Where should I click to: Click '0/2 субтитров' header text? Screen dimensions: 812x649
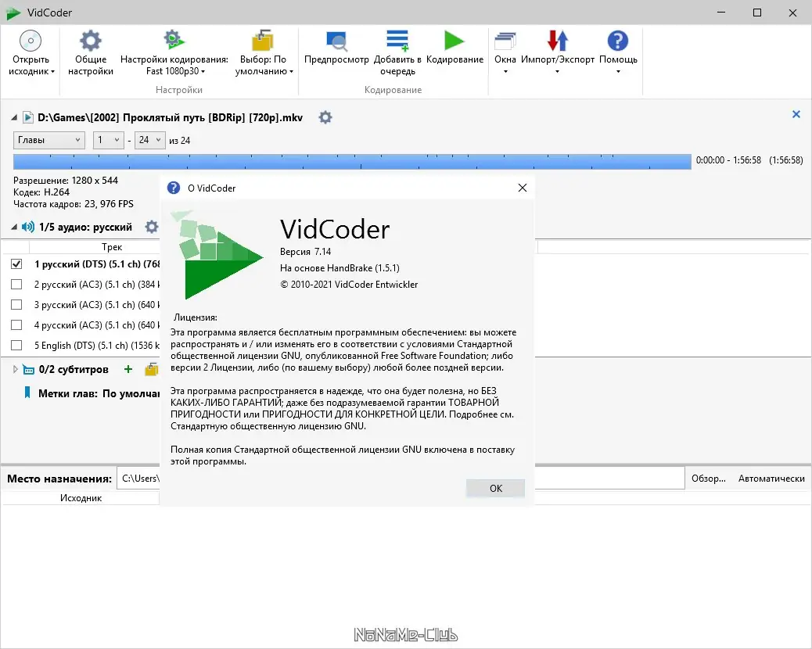74,369
